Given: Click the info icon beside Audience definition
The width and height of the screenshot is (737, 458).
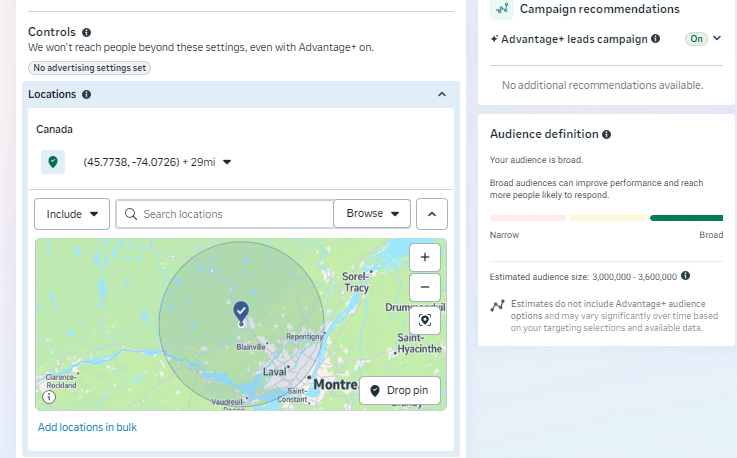Looking at the screenshot, I should click(x=607, y=134).
